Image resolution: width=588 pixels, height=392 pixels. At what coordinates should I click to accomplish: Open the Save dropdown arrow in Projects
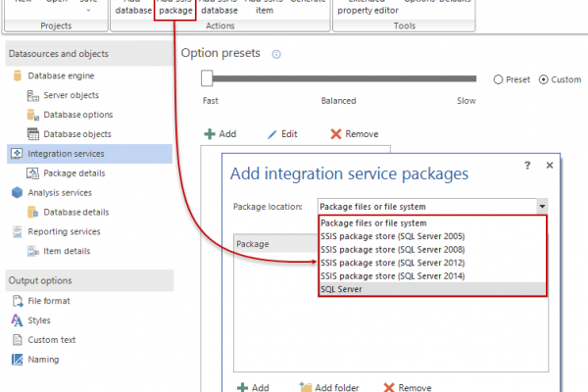point(88,10)
